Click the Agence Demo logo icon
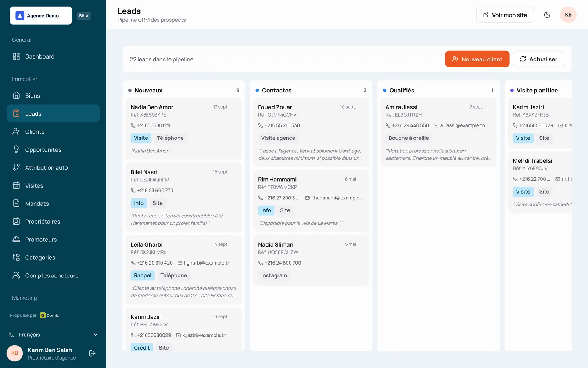 (x=20, y=15)
